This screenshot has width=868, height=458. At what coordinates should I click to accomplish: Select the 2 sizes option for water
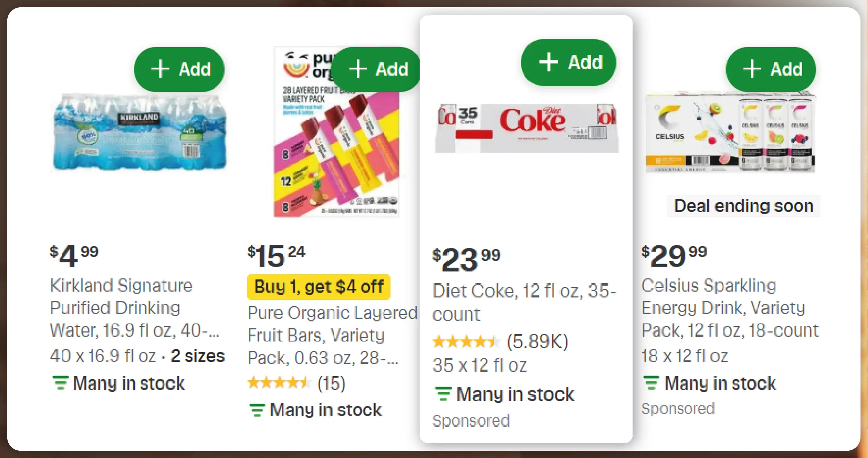(x=198, y=356)
